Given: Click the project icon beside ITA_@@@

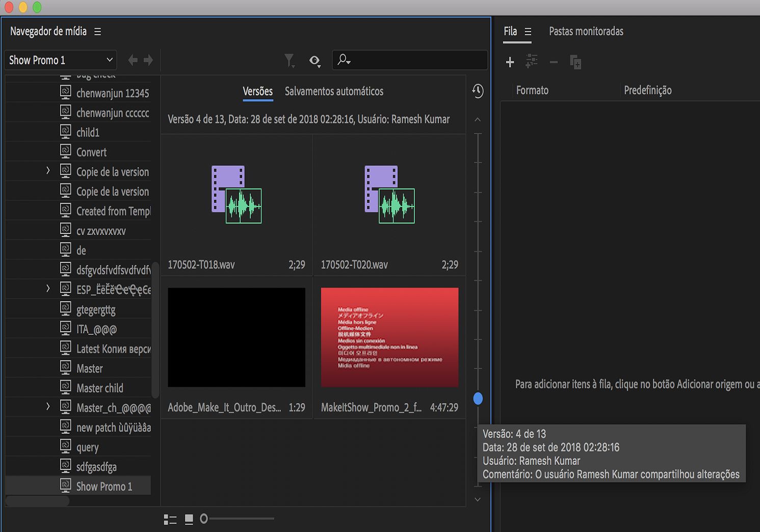Looking at the screenshot, I should tap(66, 328).
